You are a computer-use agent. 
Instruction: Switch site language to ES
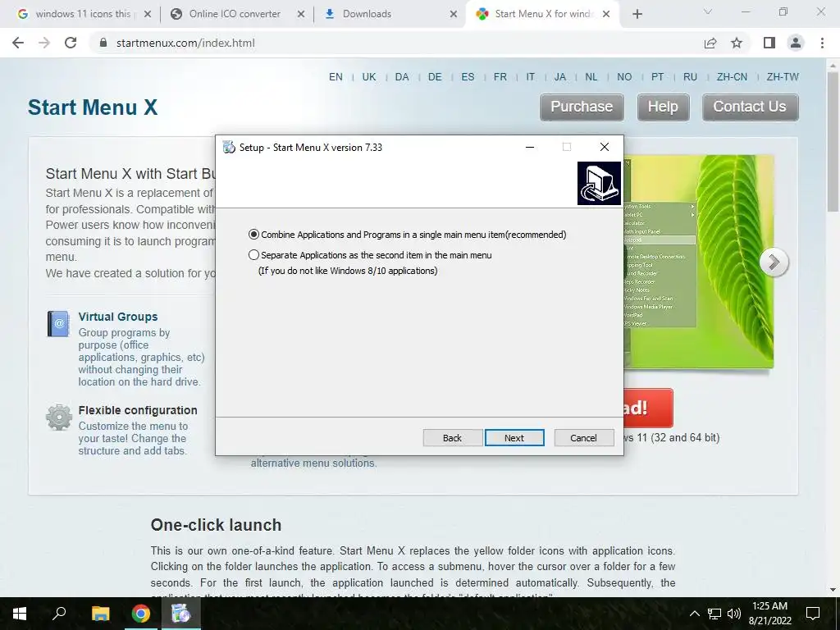pyautogui.click(x=468, y=77)
